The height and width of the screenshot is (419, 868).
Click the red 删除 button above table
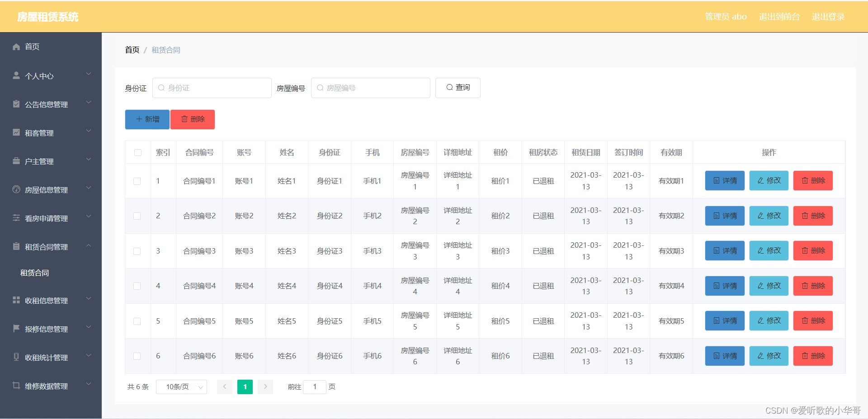pos(193,119)
